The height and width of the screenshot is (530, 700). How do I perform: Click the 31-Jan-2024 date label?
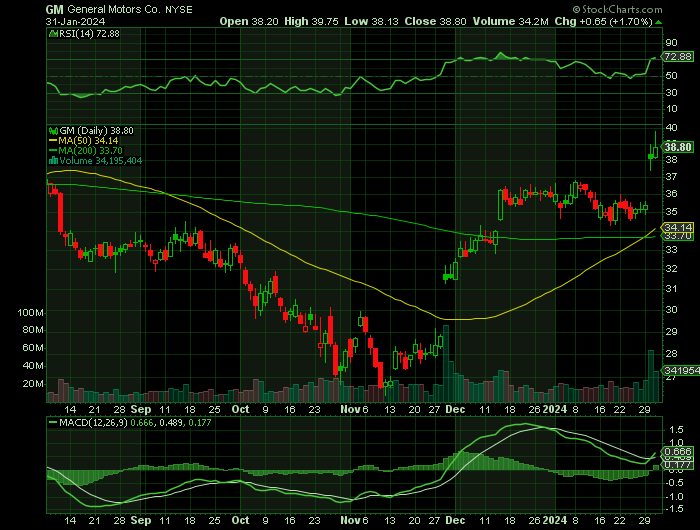(x=75, y=21)
